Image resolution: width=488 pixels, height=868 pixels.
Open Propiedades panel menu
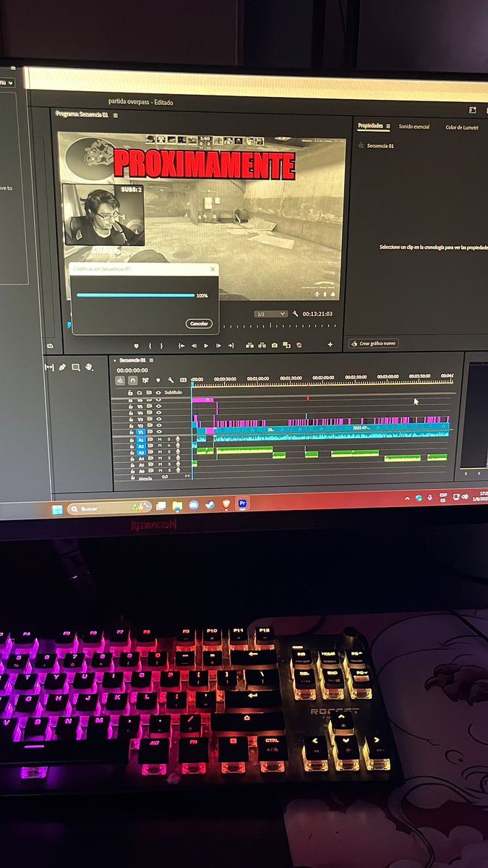coord(388,127)
